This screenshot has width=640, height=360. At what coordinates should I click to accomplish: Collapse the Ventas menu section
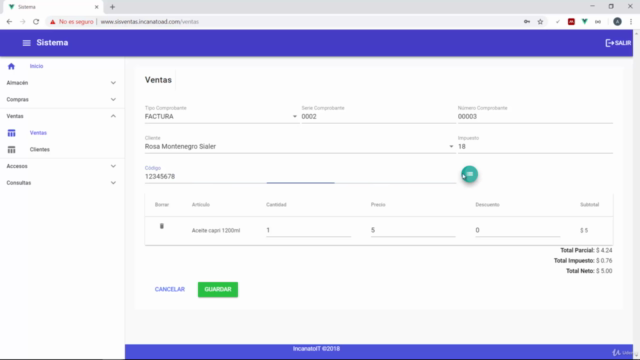[x=62, y=116]
